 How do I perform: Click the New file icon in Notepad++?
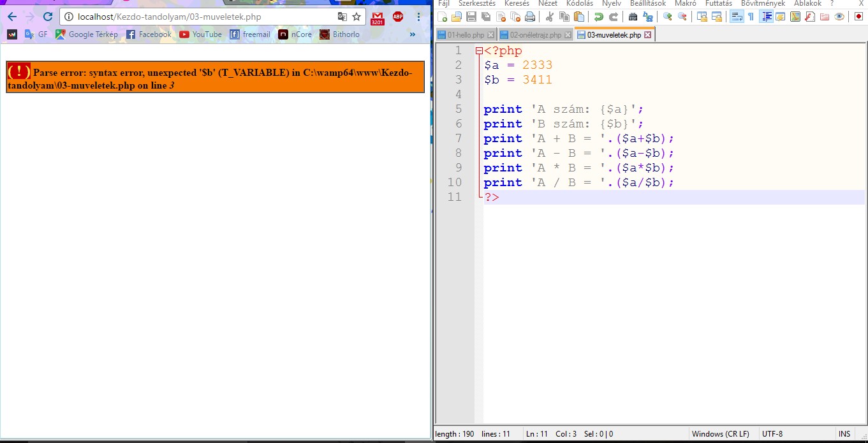click(443, 17)
